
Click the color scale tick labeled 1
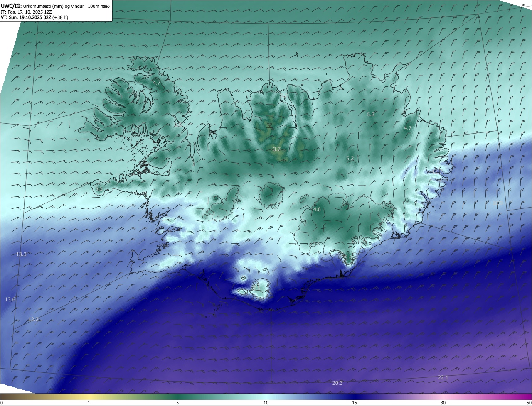tap(89, 403)
